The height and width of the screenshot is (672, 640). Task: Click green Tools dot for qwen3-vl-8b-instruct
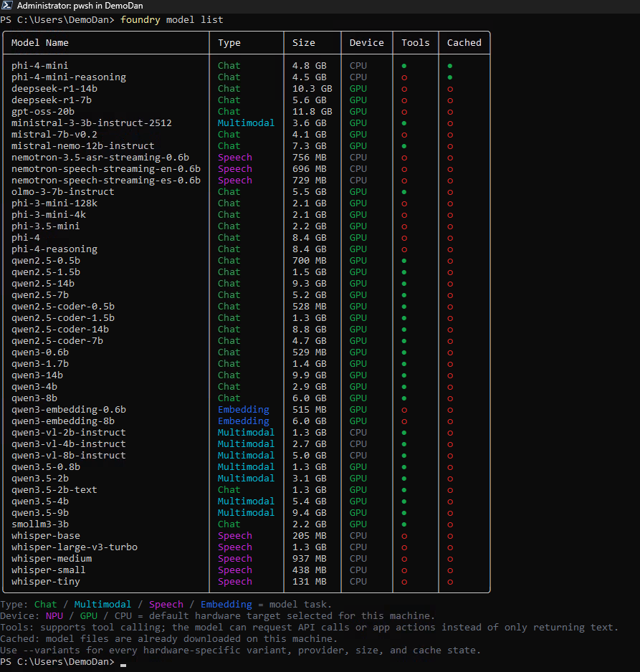coord(403,456)
